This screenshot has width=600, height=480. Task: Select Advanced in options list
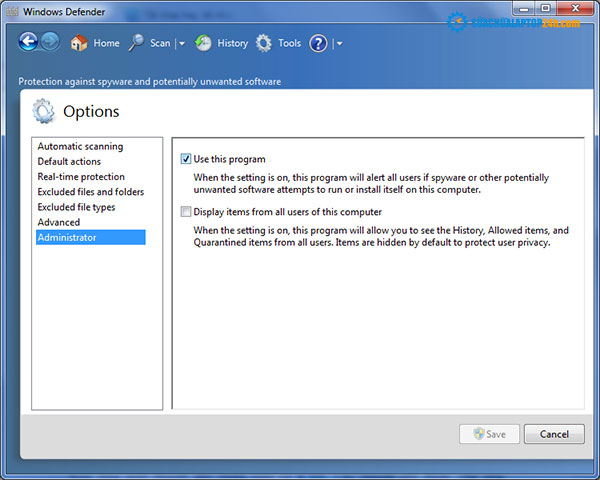tap(59, 222)
